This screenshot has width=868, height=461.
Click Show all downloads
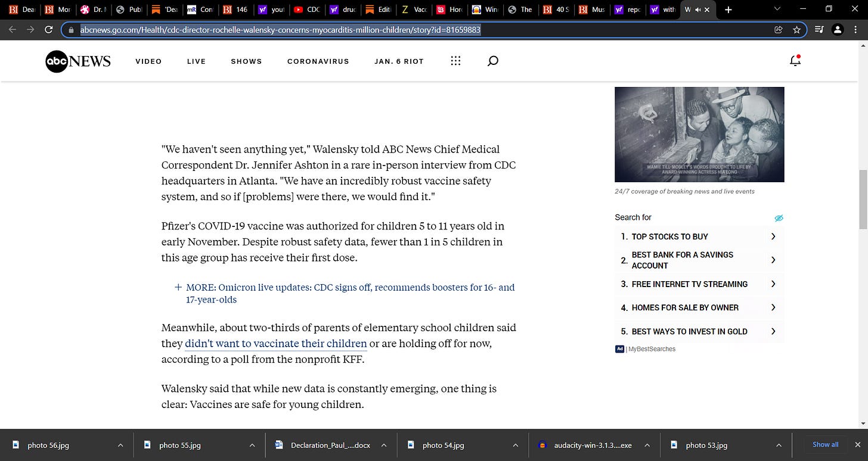[826, 444]
